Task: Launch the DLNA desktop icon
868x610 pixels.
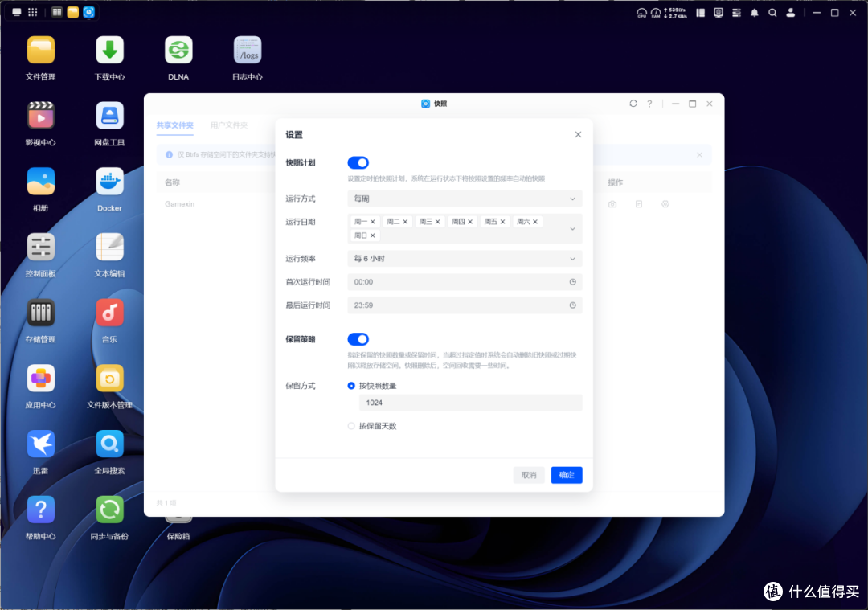Action: coord(178,51)
